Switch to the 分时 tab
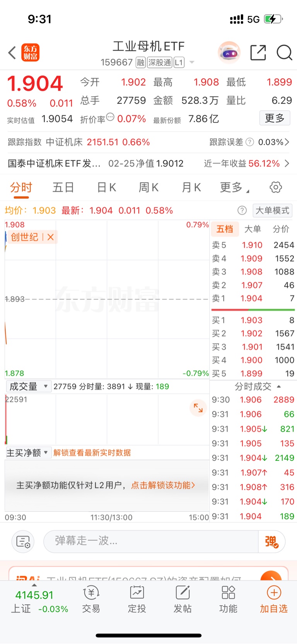 (21, 187)
